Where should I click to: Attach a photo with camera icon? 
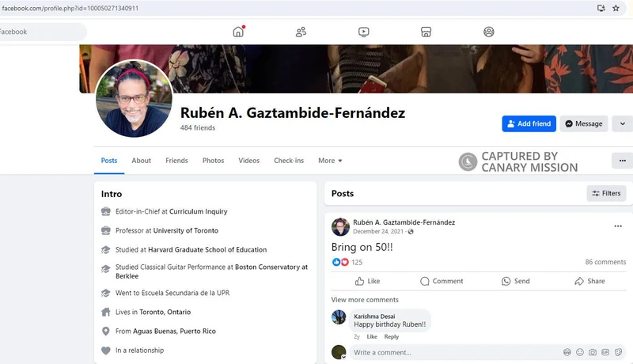pos(592,352)
